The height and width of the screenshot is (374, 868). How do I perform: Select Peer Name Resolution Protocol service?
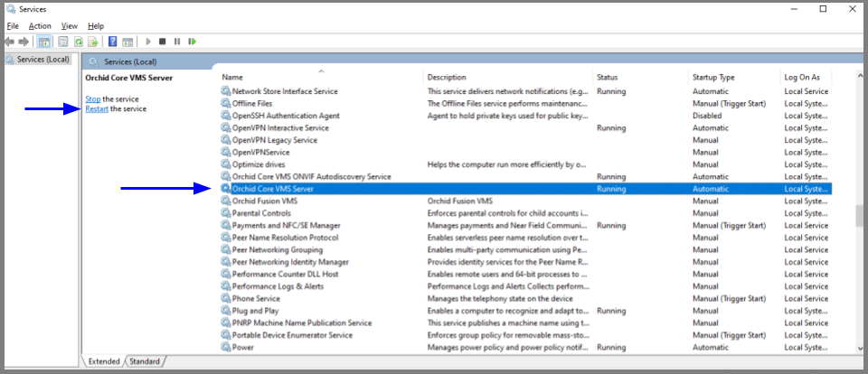[526, 238]
